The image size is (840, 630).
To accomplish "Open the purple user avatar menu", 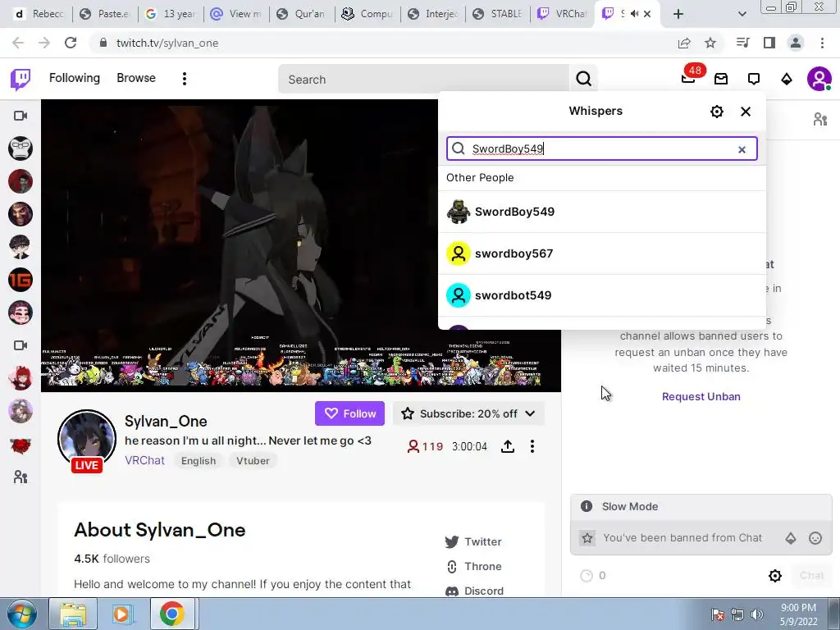I will (x=819, y=80).
